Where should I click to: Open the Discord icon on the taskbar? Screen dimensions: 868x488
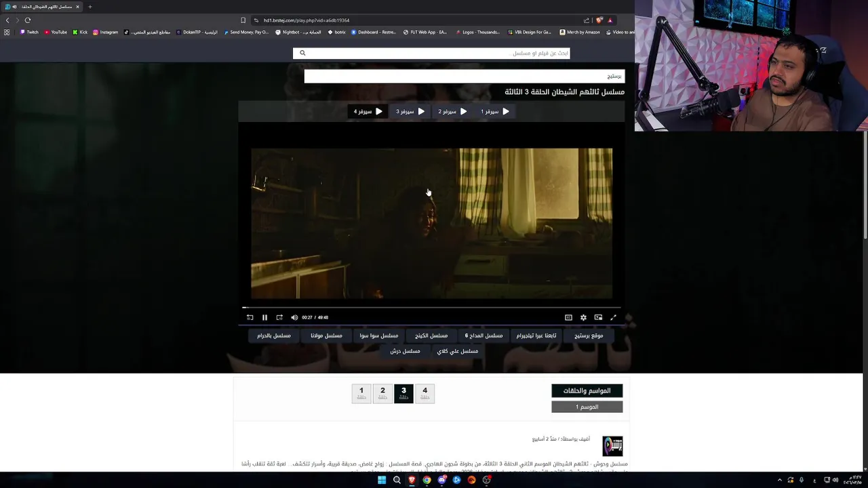441,480
